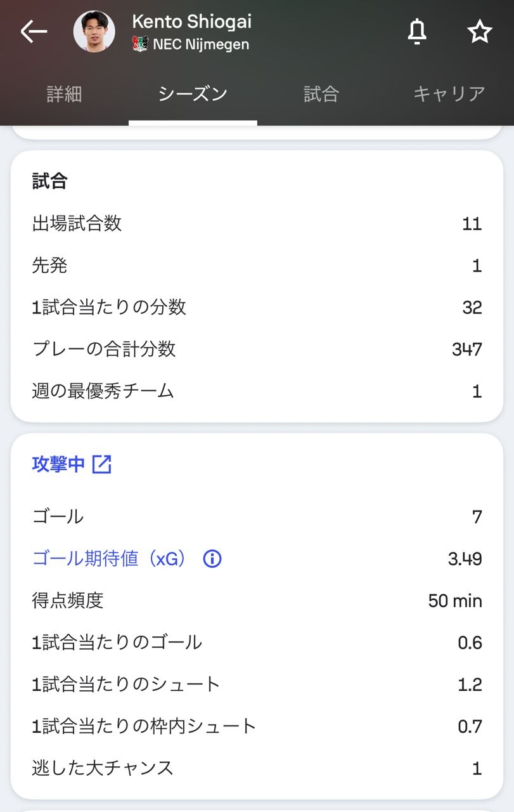
Task: Tap the NEC Nijmegen team name
Action: [x=201, y=44]
